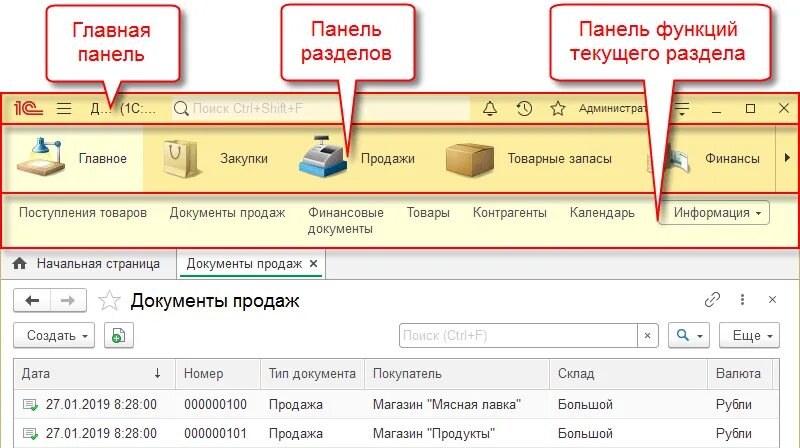Viewport: 800px width, 448px height.
Task: Click date 27.01.2019 8:28:00 in row 000000101
Action: (x=101, y=434)
